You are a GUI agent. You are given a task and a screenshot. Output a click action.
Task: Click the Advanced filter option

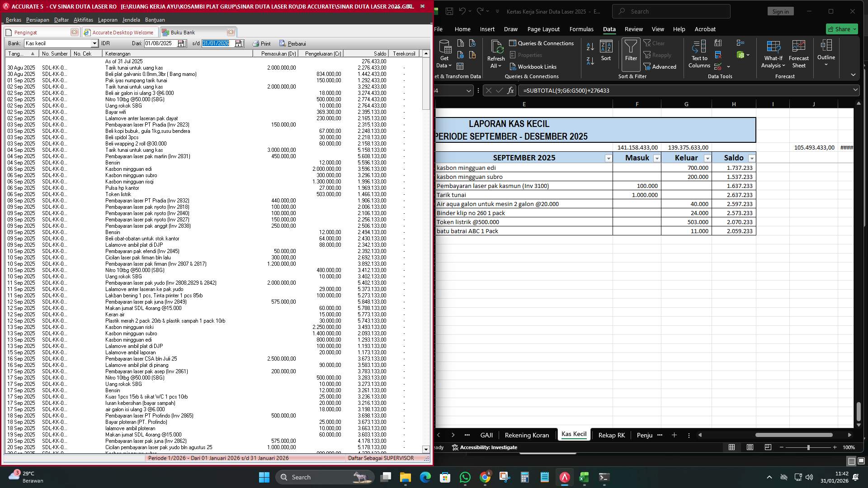[x=661, y=66]
